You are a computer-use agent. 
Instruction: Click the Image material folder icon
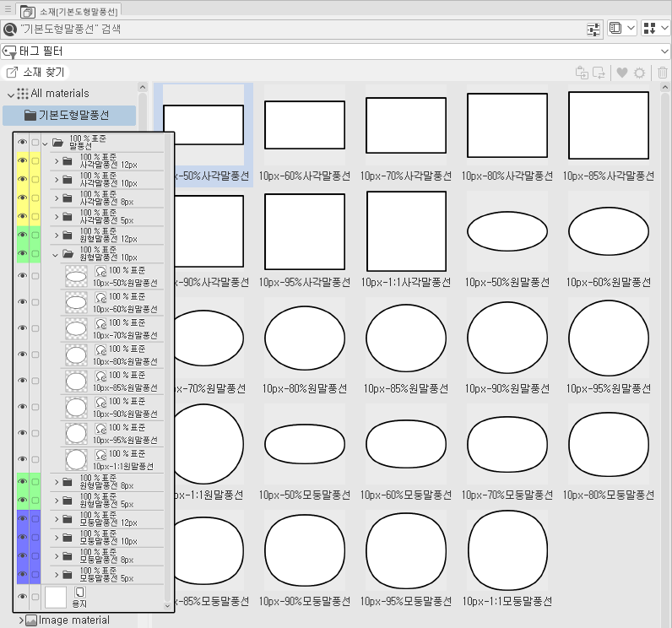point(31,620)
